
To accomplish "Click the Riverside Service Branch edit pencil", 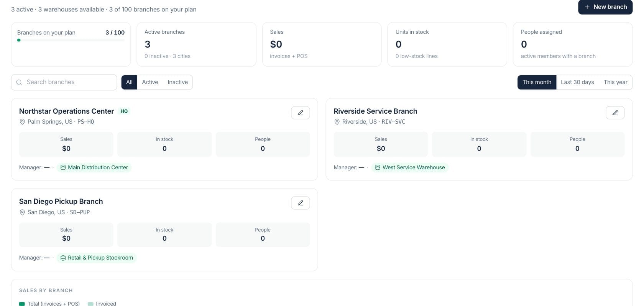I will [615, 112].
